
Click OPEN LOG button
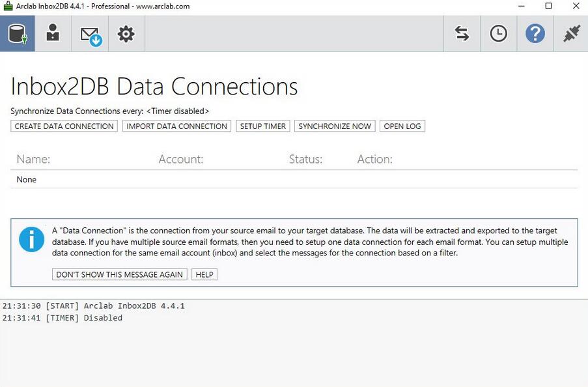pyautogui.click(x=402, y=126)
